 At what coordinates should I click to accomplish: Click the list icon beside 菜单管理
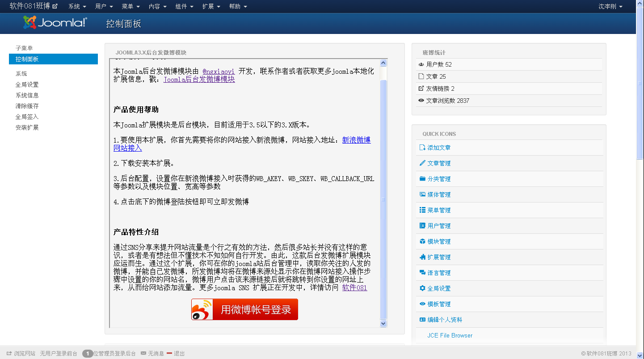pos(422,210)
